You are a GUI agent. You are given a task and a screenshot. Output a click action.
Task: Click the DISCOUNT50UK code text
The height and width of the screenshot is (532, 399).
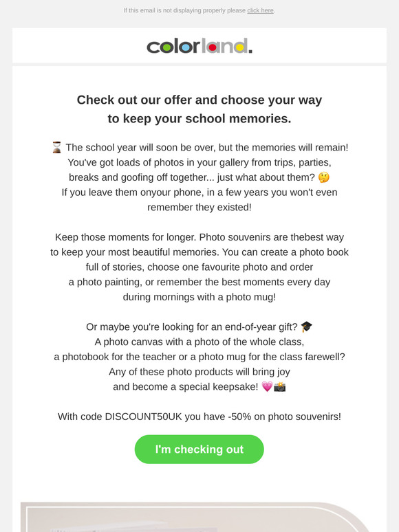pos(143,417)
